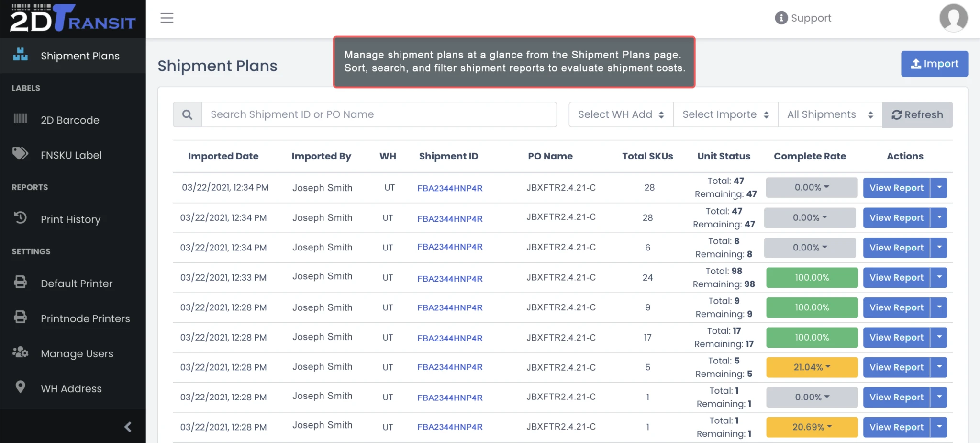Collapse the sidebar with arrow icon

tap(128, 427)
